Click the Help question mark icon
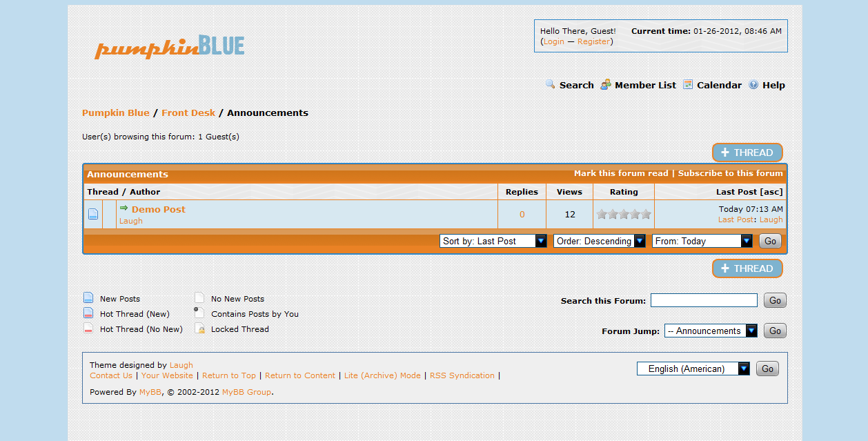868x441 pixels. (x=753, y=85)
